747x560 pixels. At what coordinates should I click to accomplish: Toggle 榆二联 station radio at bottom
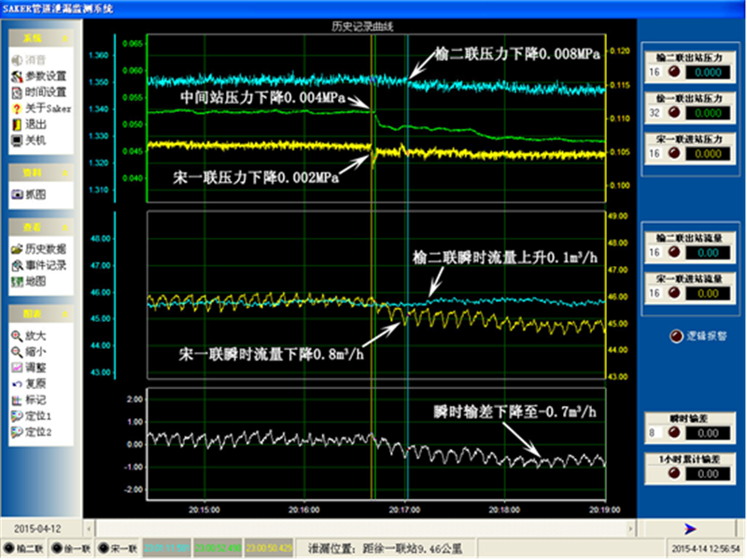(x=8, y=548)
